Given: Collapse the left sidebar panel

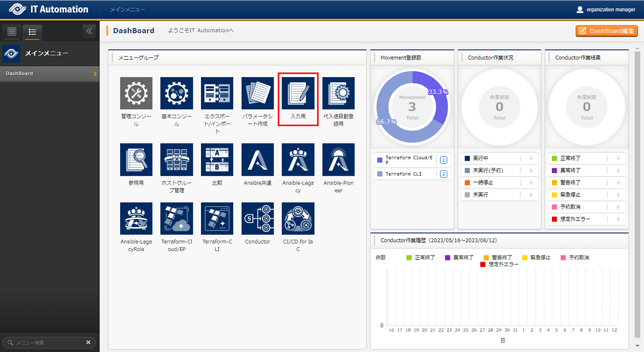Looking at the screenshot, I should pos(89,31).
